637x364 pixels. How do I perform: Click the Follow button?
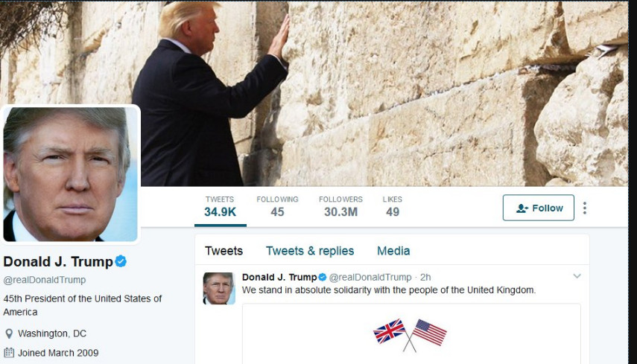(x=538, y=208)
